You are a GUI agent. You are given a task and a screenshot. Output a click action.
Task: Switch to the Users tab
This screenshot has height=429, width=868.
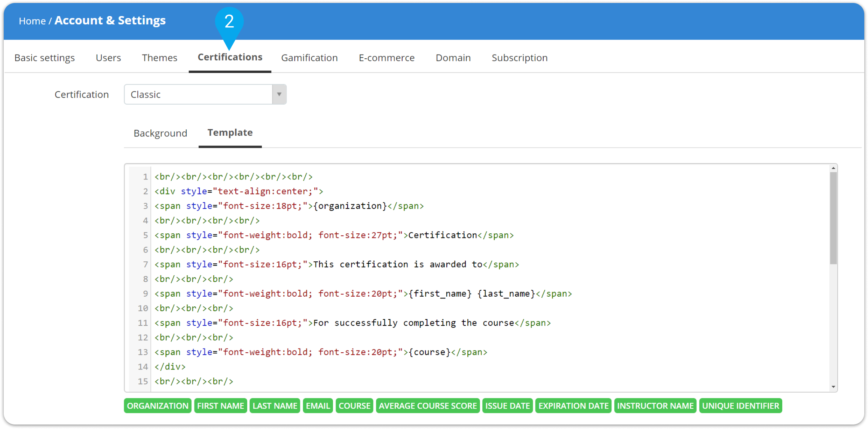pos(108,58)
